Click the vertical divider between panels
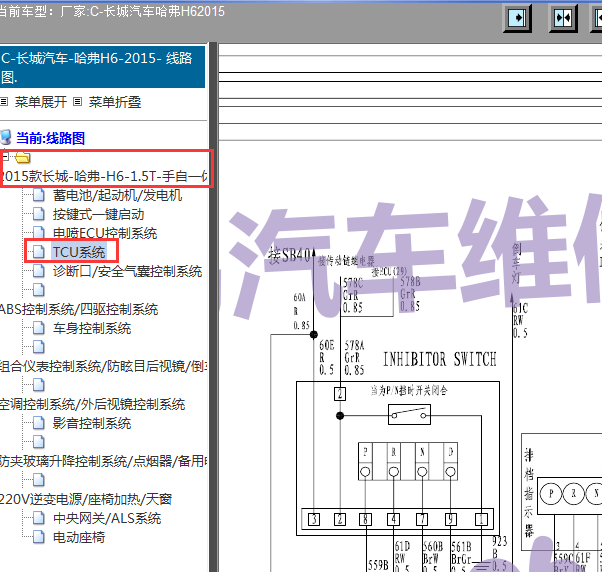Image resolution: width=602 pixels, height=572 pixels. pyautogui.click(x=213, y=307)
